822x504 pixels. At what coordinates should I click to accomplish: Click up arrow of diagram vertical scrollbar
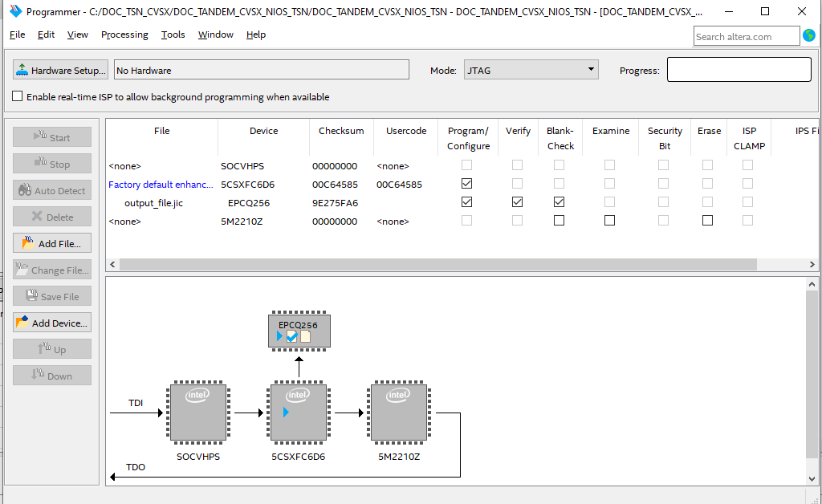[812, 284]
